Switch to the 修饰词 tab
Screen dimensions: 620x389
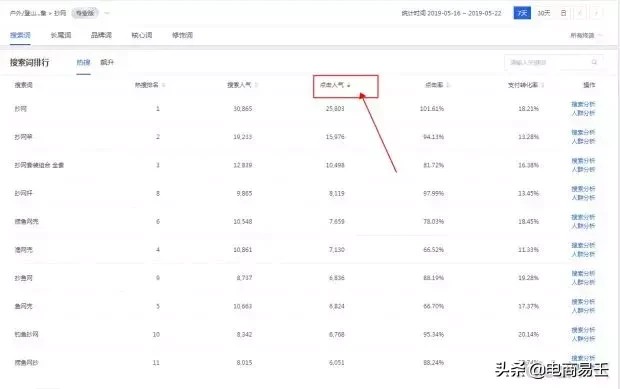pyautogui.click(x=182, y=35)
